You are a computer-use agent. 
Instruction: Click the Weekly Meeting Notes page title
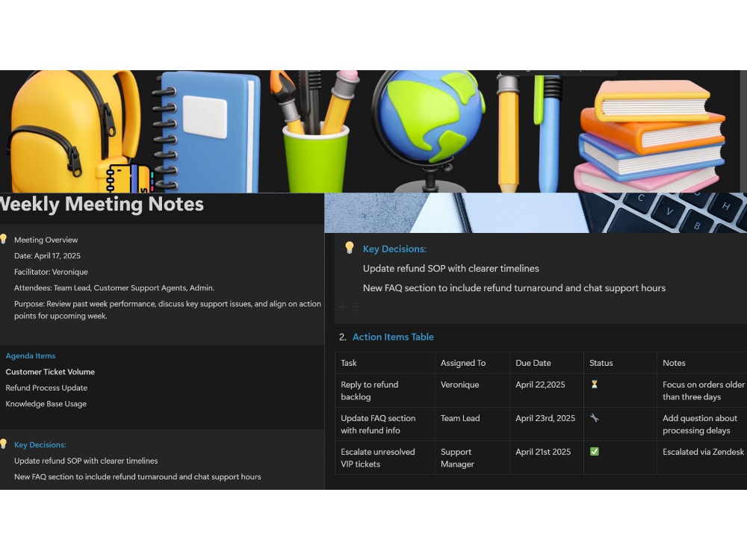tap(102, 204)
